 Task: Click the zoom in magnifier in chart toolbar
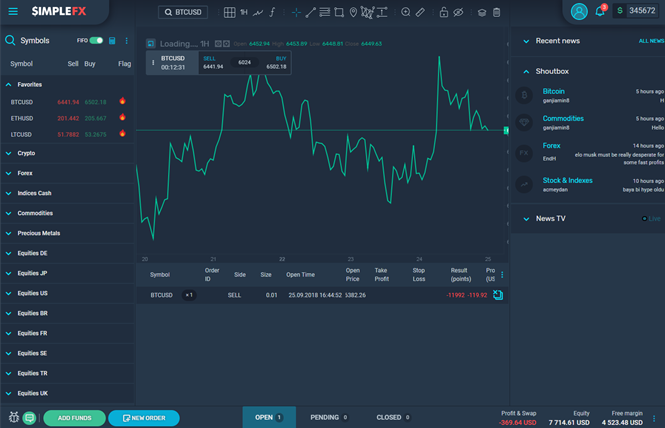[x=405, y=12]
